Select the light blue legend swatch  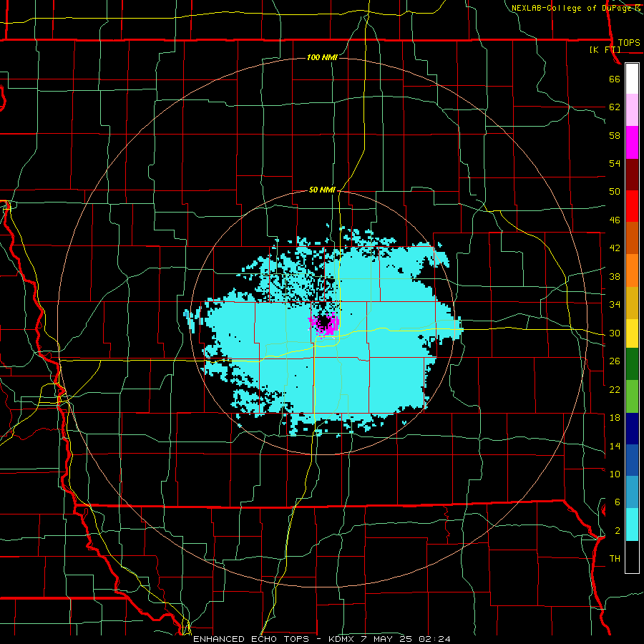(632, 492)
